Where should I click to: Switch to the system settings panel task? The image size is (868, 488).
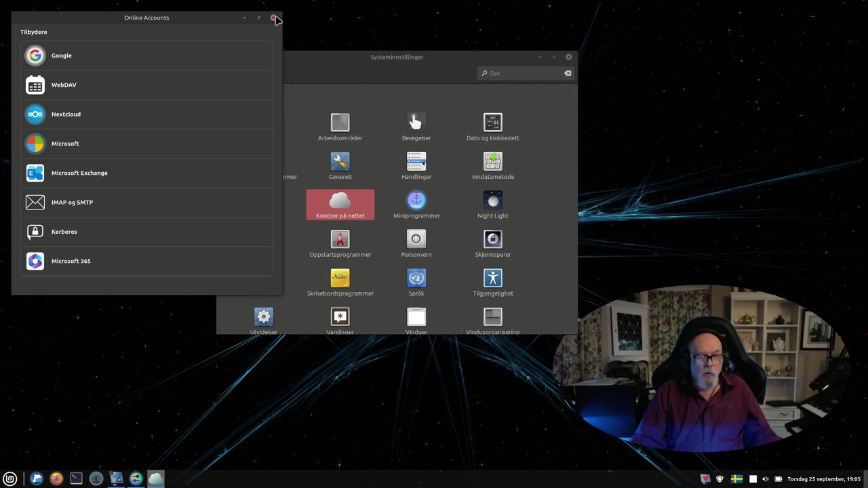[x=136, y=479]
